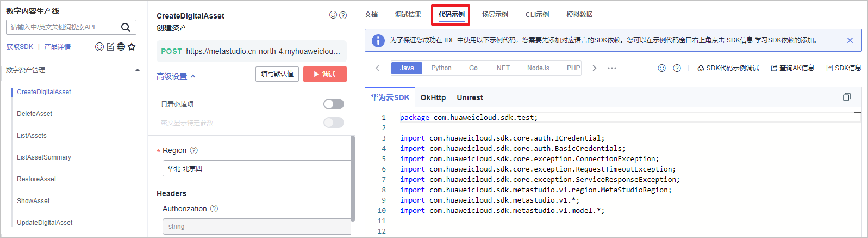
Task: Select ListAssetSummary in the API list
Action: [x=44, y=157]
